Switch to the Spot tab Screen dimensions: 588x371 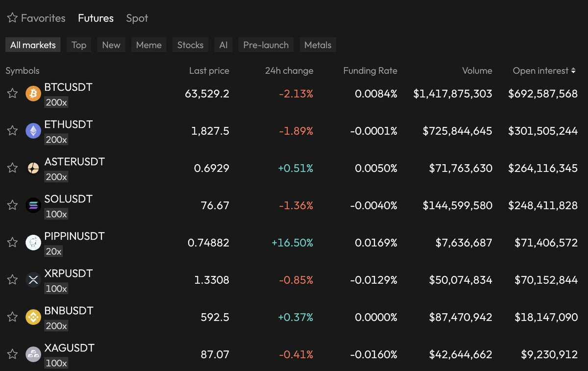(x=137, y=18)
